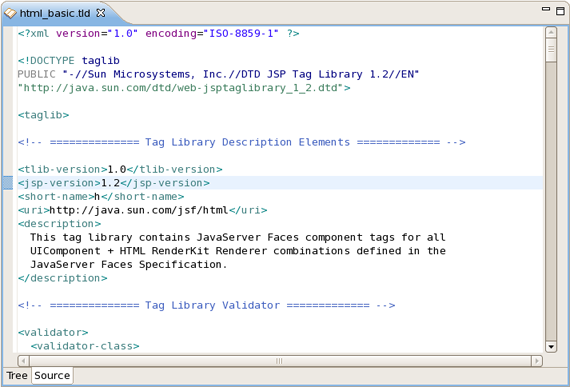Close the html_basic.tld tab

101,13
